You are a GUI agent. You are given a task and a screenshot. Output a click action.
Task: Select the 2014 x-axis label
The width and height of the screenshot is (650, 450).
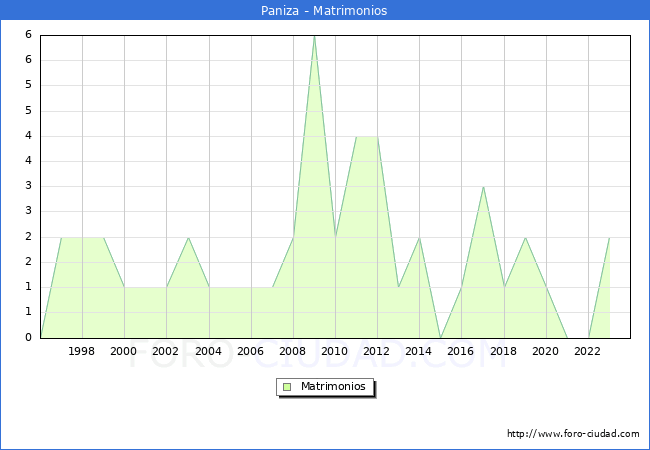tap(418, 351)
